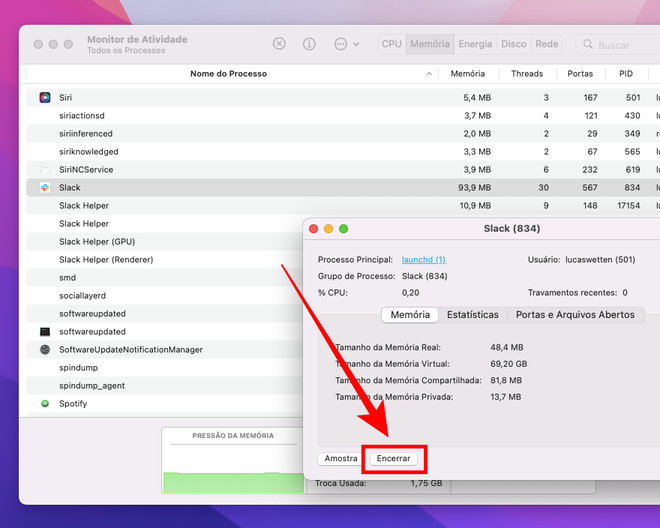
Task: Click the Encerrar button
Action: pos(394,459)
